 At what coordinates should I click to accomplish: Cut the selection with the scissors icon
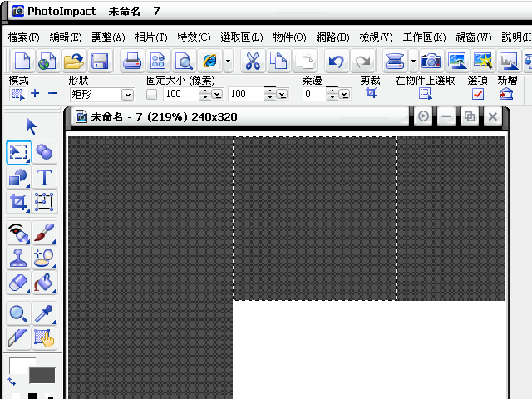(x=253, y=62)
